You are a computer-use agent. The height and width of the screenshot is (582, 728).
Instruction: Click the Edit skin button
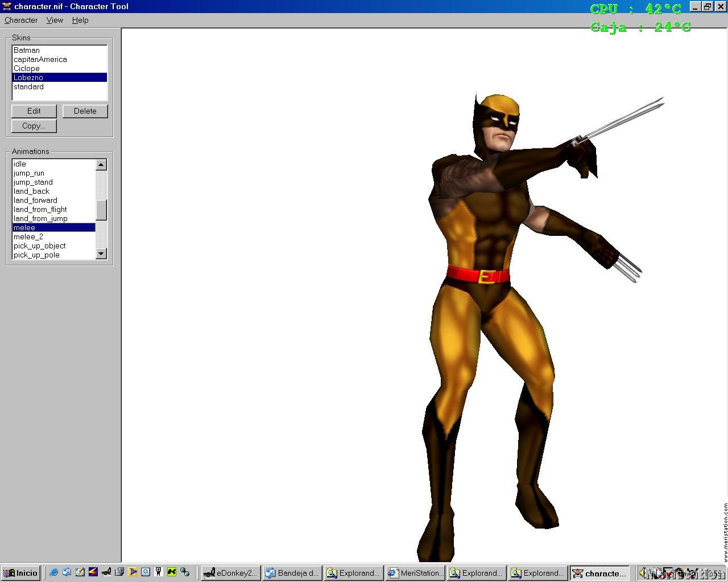coord(34,111)
